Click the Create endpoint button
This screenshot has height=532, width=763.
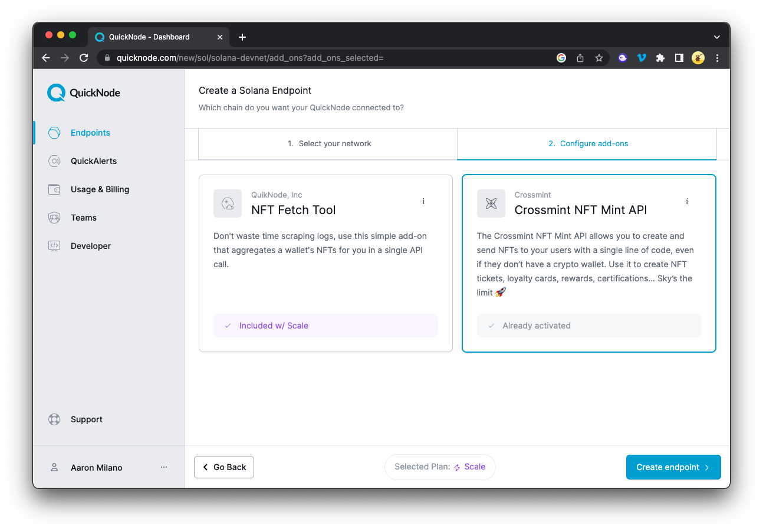coord(673,467)
